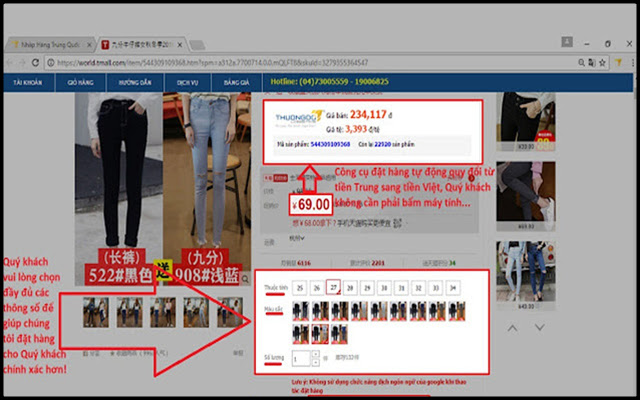Show previous sidebar products with up chevron
This screenshot has height=400, width=640.
(513, 328)
